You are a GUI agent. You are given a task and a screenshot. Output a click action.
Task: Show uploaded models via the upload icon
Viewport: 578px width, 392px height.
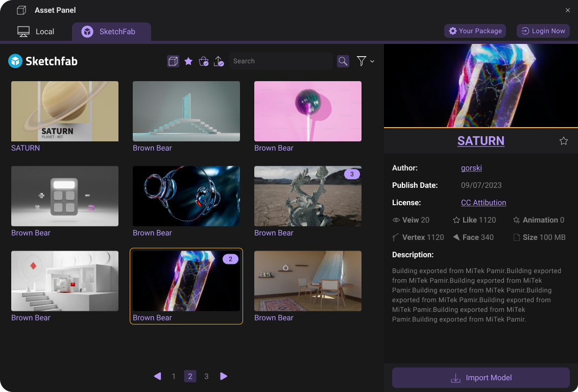click(x=219, y=61)
